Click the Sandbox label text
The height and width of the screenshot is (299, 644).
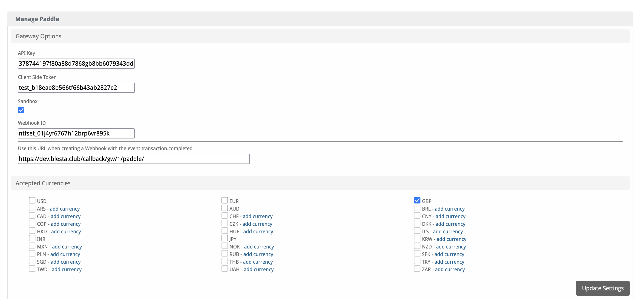coord(28,101)
